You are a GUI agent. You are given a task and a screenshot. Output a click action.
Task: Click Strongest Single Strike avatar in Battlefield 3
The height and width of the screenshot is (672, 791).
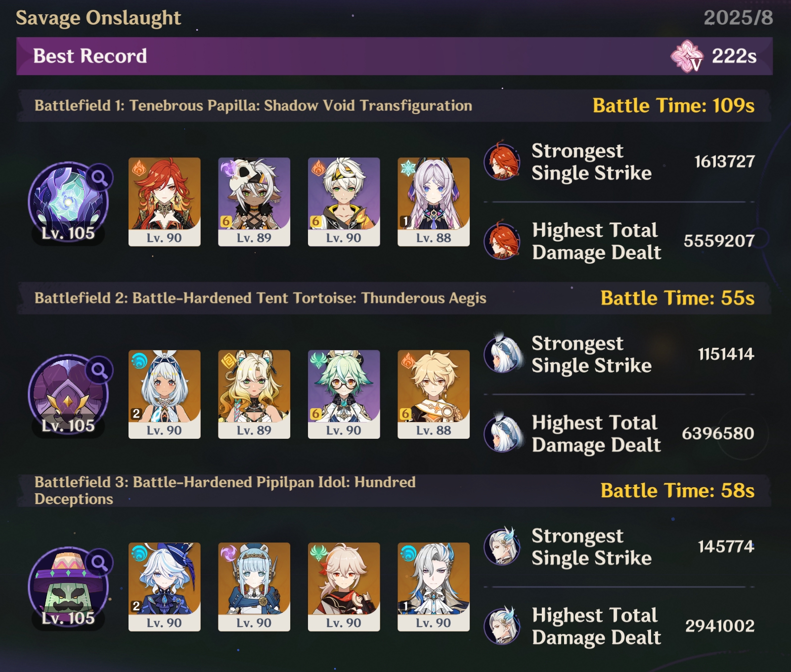pos(502,546)
